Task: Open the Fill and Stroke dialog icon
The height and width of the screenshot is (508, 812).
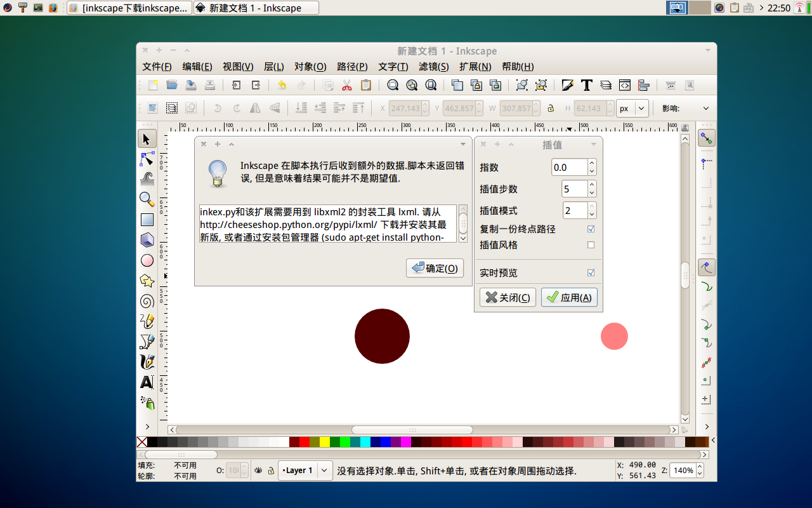Action: pyautogui.click(x=568, y=85)
